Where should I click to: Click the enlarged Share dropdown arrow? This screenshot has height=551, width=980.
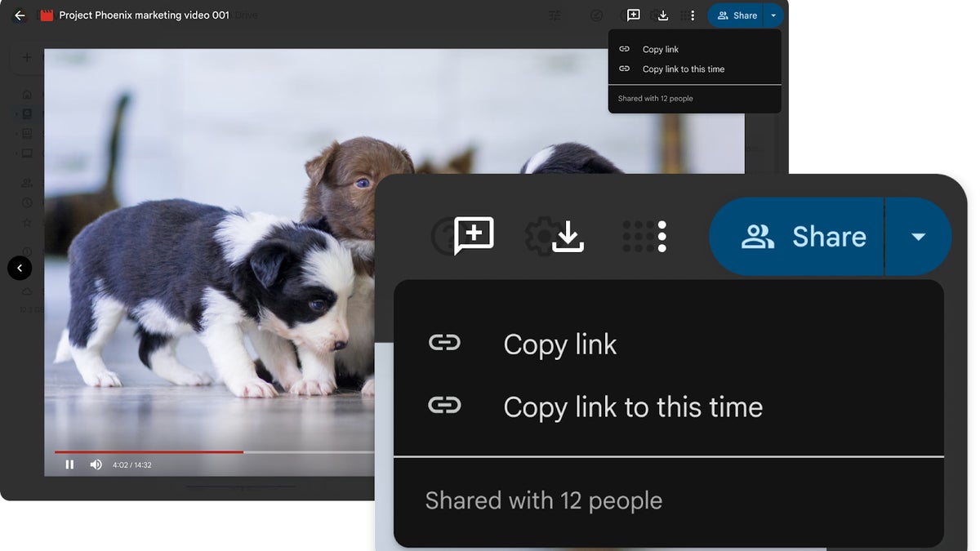pyautogui.click(x=918, y=237)
